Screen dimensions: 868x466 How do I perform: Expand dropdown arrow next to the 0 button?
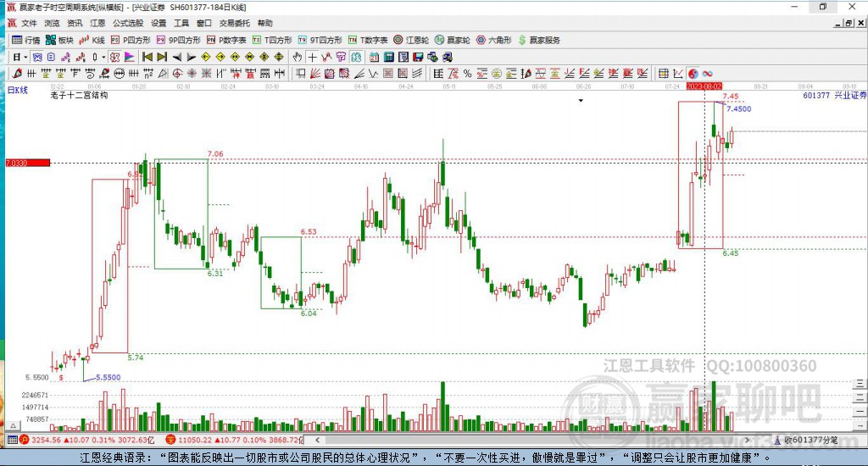click(103, 57)
